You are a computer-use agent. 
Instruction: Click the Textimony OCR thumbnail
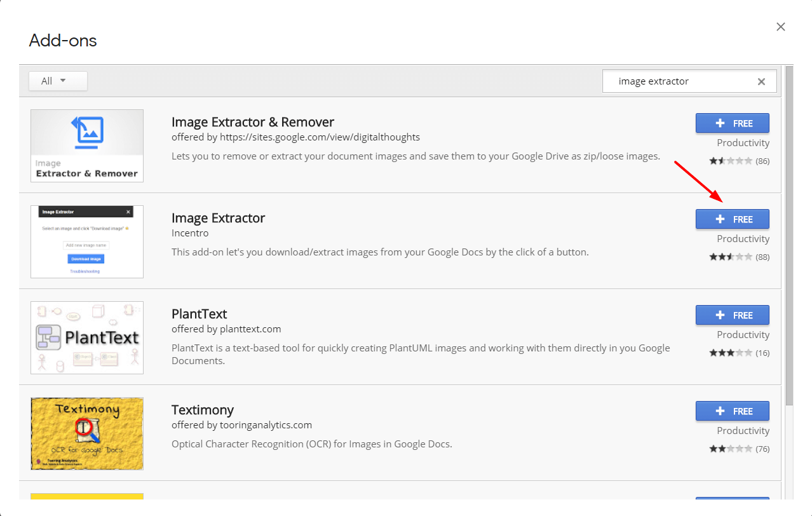pos(87,433)
